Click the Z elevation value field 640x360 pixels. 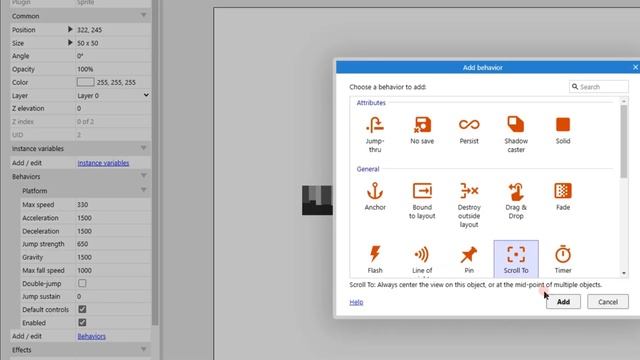coord(113,108)
